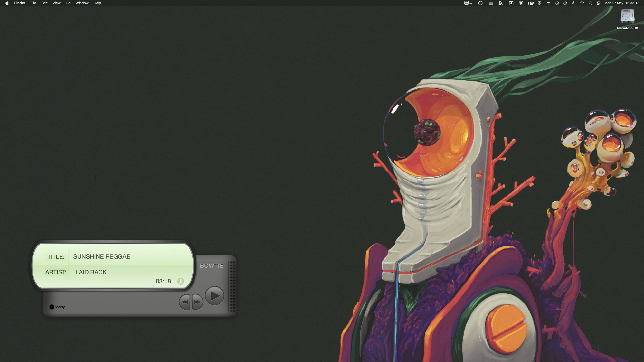Image resolution: width=644 pixels, height=362 pixels.
Task: Open the Finder menu
Action: [x=20, y=3]
